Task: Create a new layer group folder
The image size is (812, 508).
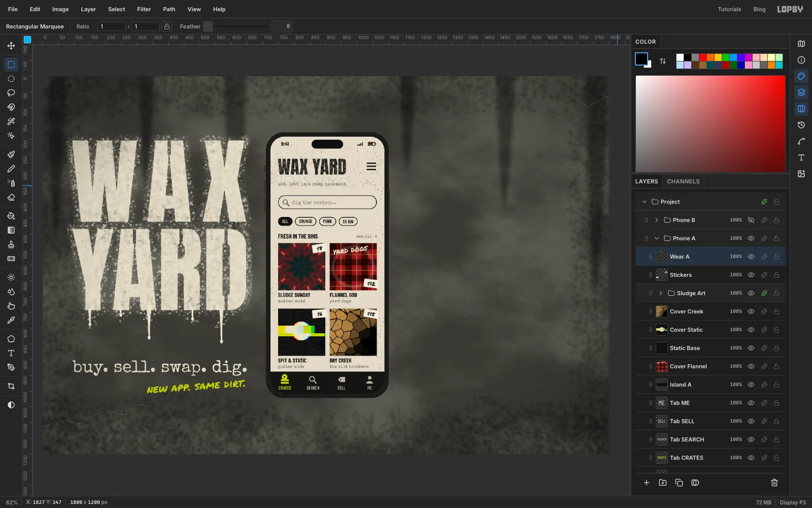Action: tap(663, 483)
